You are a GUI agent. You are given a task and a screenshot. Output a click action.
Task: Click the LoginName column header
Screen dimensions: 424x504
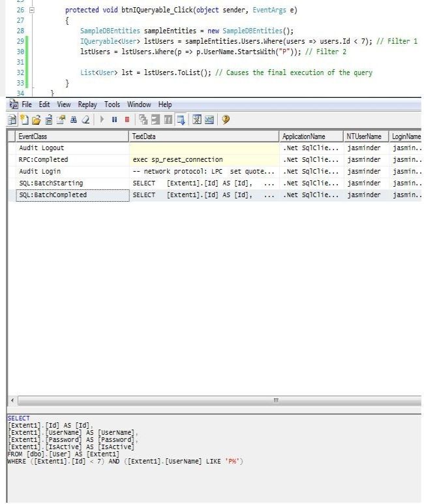tap(405, 136)
